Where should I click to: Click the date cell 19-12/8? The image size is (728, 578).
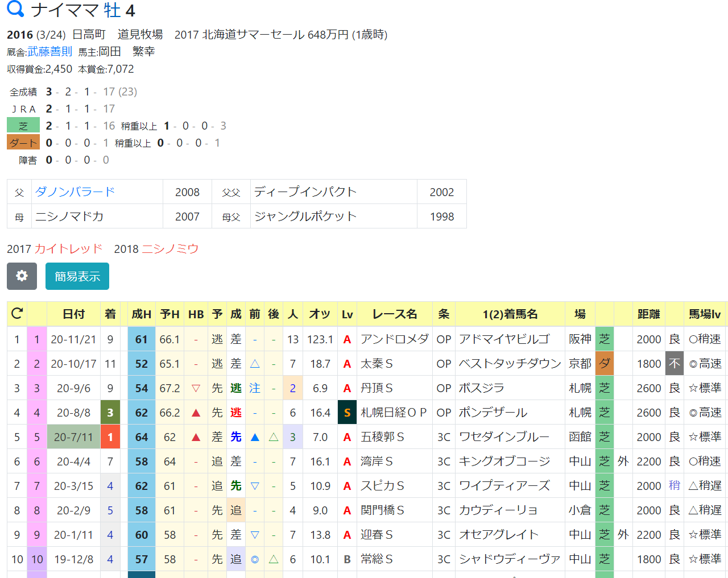tap(73, 559)
